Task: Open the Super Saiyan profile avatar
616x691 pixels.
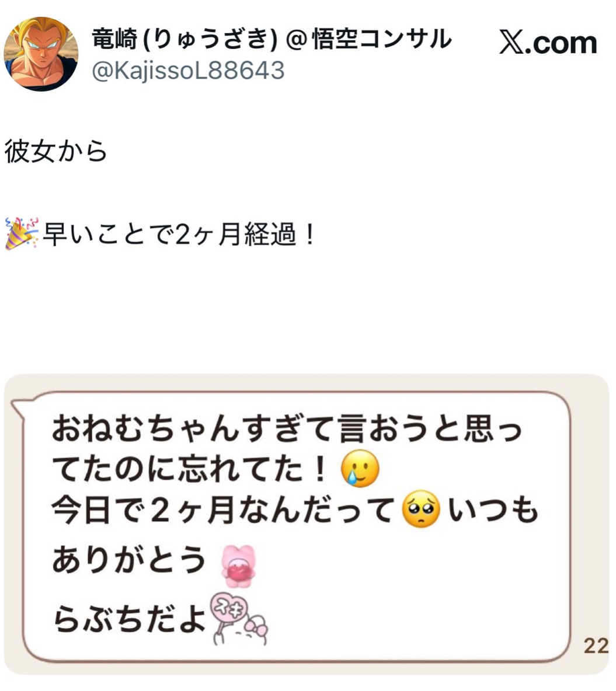Action: pos(41,54)
